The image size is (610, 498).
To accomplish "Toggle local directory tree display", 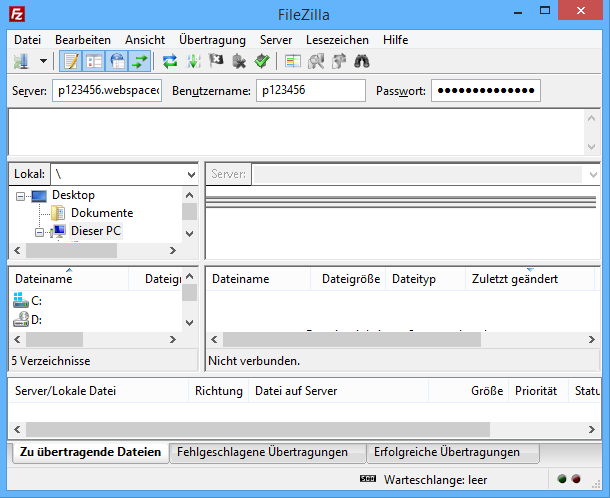I will click(94, 61).
